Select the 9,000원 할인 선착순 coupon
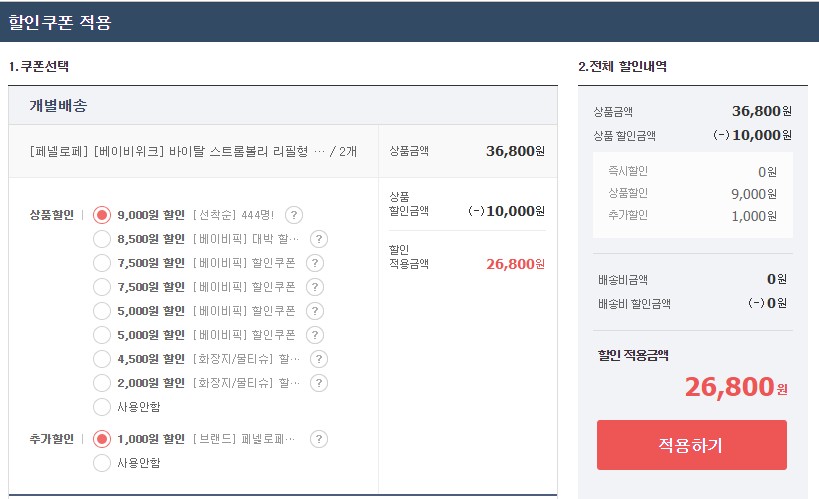Image resolution: width=819 pixels, height=499 pixels. click(101, 215)
